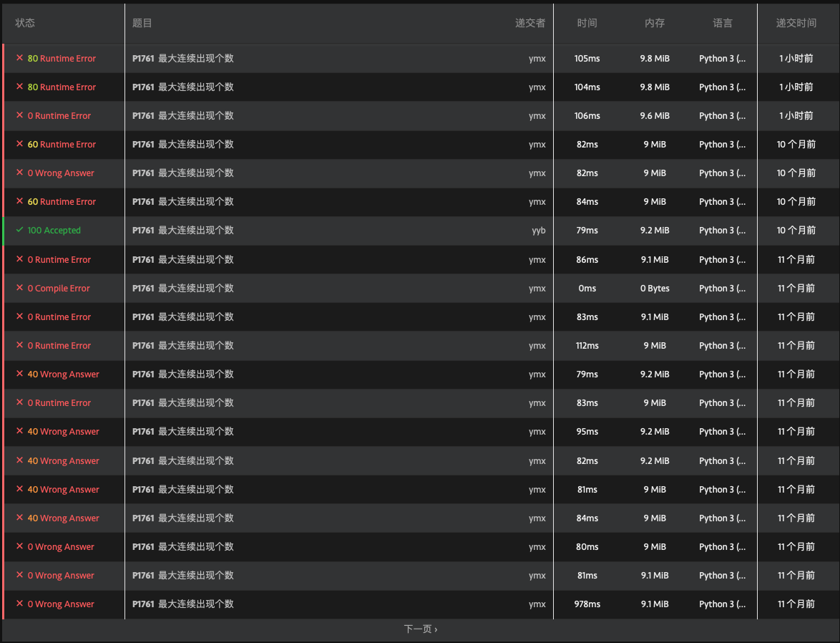Go to next page via 下一页
This screenshot has width=840, height=643.
[420, 629]
